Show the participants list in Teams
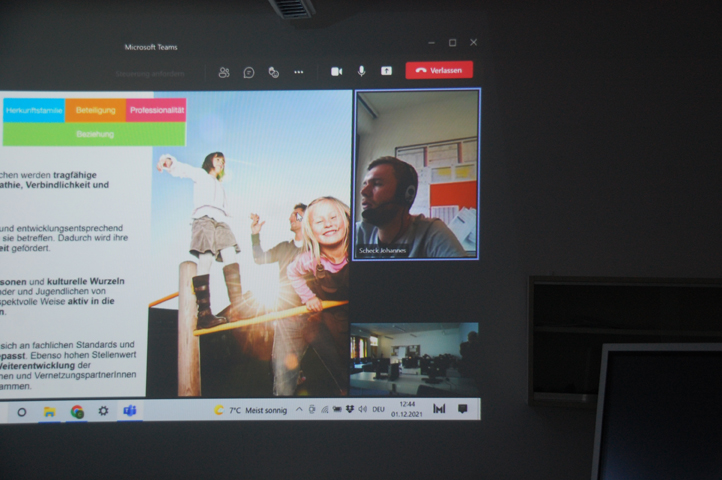Screen dimensions: 722x480 [224, 72]
